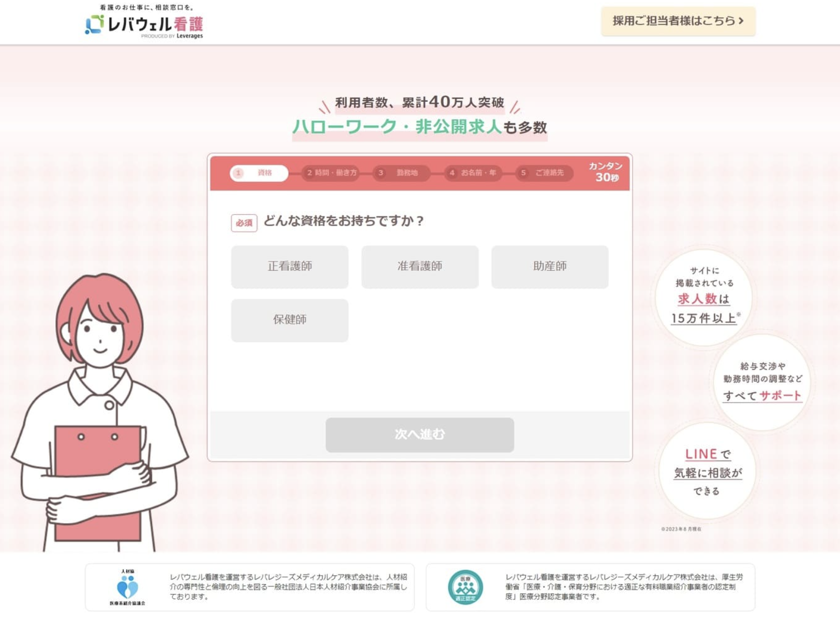
Task: Click the カンタン30秒 label in form header
Action: (606, 172)
